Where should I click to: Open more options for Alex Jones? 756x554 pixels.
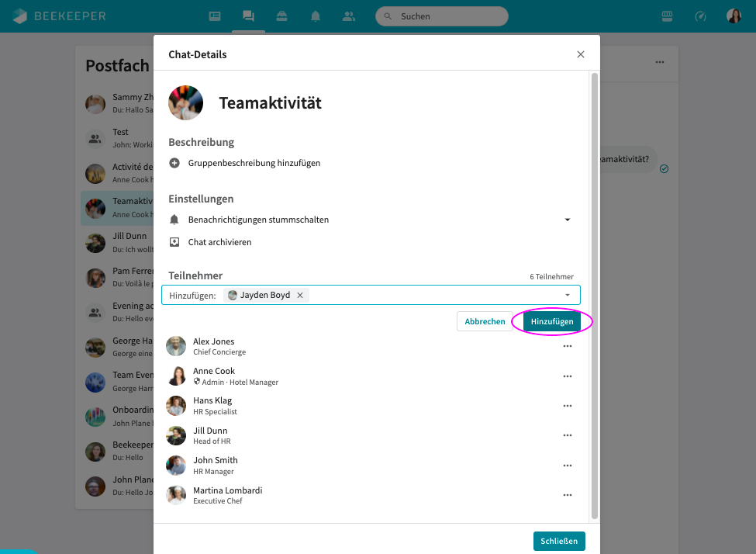(x=568, y=346)
